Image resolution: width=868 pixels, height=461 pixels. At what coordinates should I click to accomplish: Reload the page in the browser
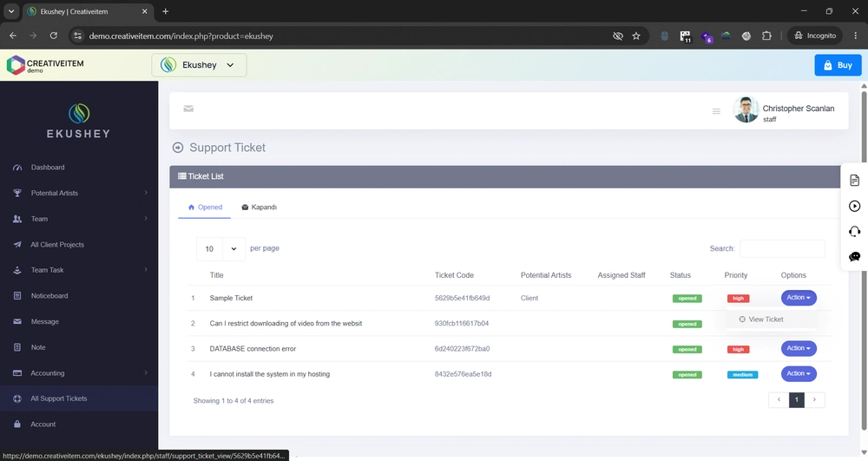click(x=54, y=36)
